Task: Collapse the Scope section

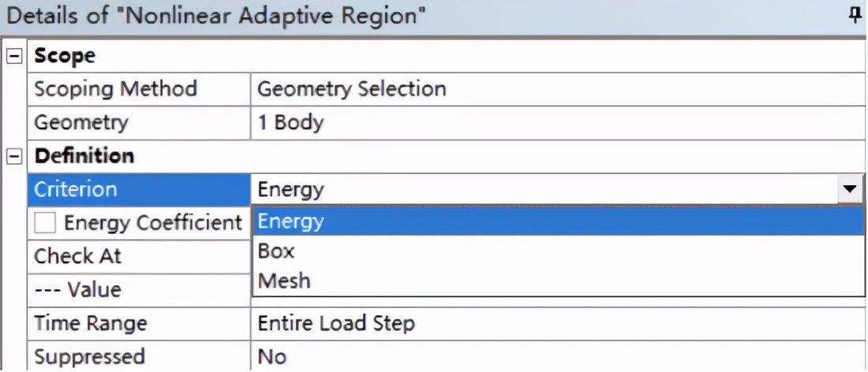Action: (14, 56)
